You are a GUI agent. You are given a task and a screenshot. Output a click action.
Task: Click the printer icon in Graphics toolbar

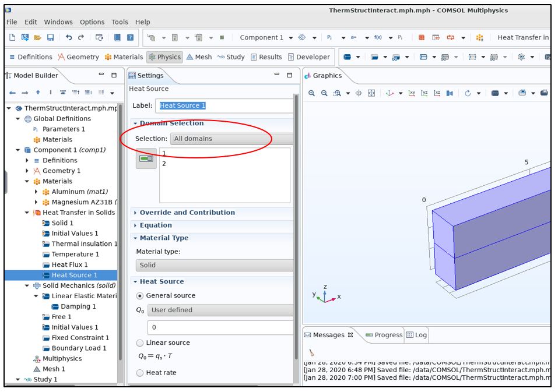pyautogui.click(x=544, y=93)
